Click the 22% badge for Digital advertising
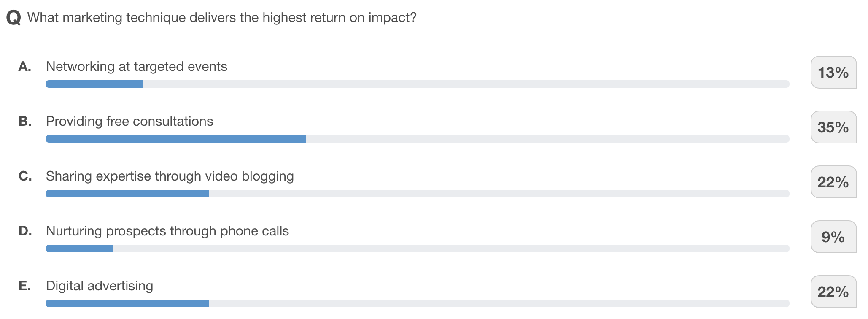The image size is (868, 319). click(x=833, y=292)
